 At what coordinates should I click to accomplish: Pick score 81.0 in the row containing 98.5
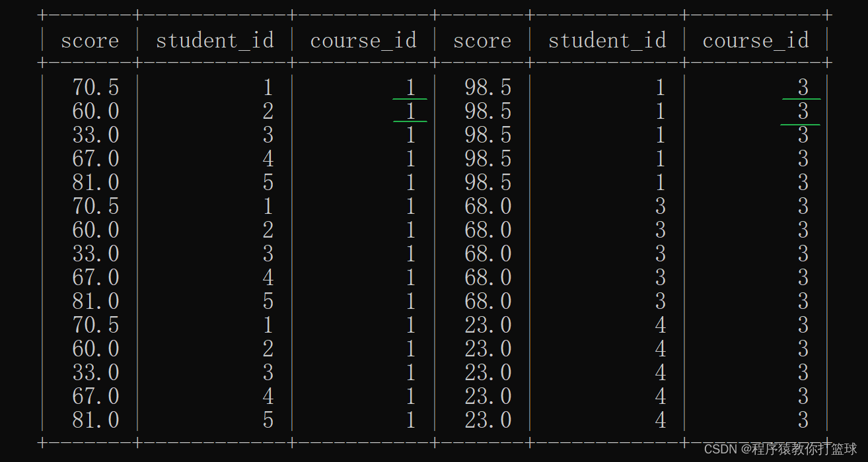pyautogui.click(x=96, y=183)
